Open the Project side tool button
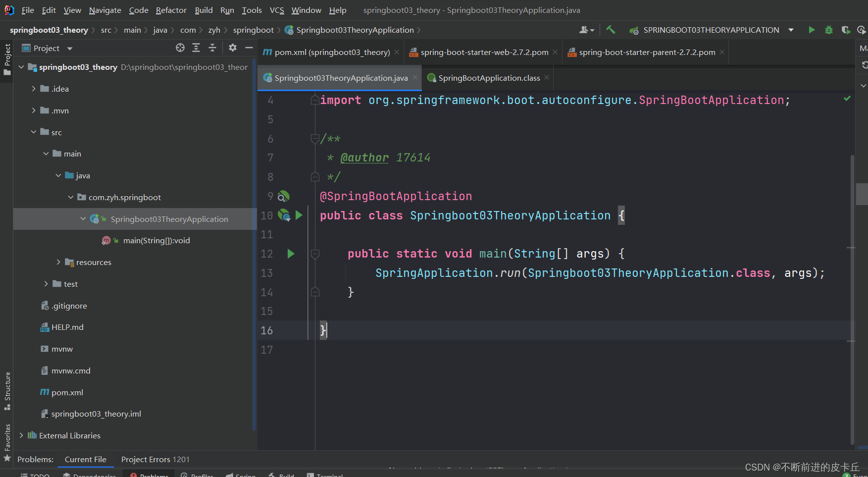 (x=7, y=59)
